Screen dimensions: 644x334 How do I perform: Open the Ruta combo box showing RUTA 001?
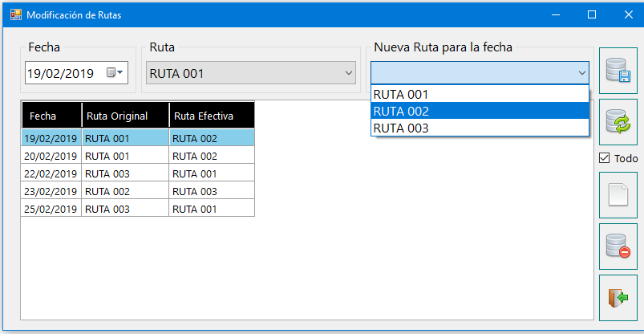coord(250,73)
